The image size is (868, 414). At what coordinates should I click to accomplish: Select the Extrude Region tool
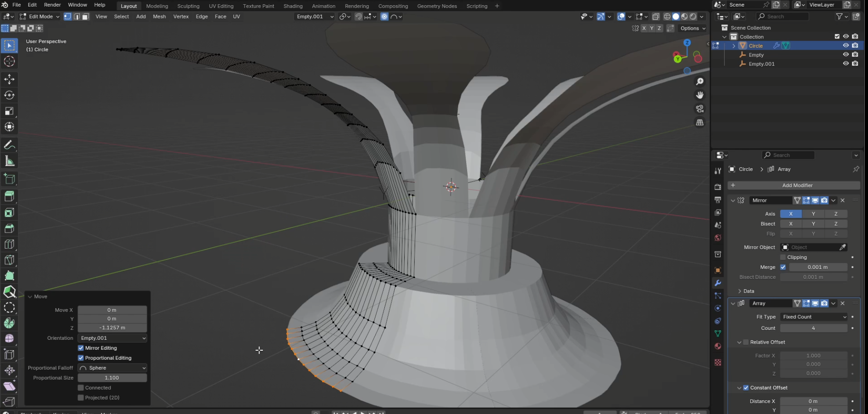(x=9, y=196)
